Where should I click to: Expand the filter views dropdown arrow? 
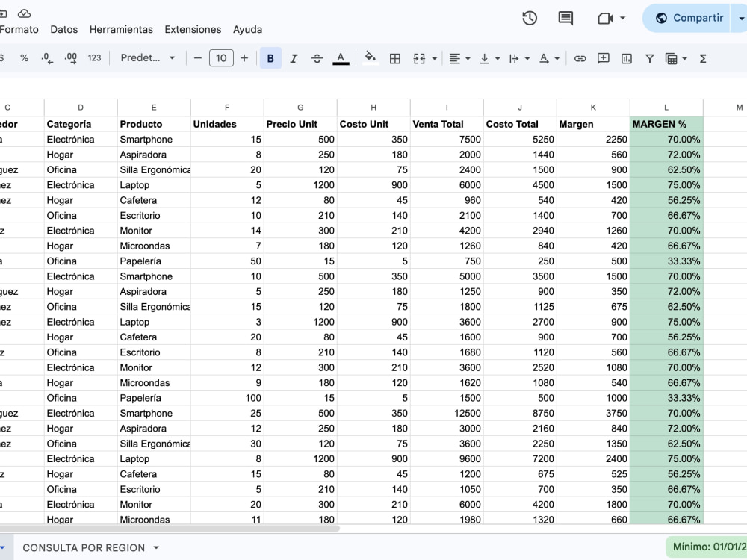click(x=684, y=58)
